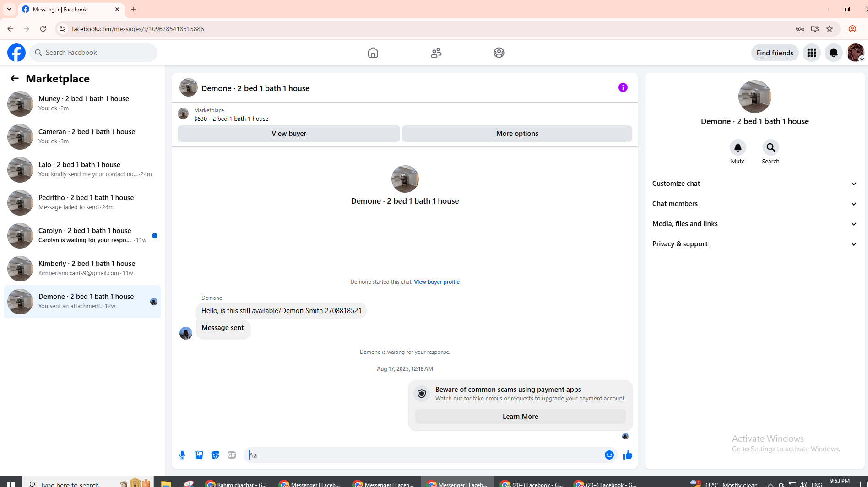
Task: Open the volume icon in system tray
Action: 803,484
